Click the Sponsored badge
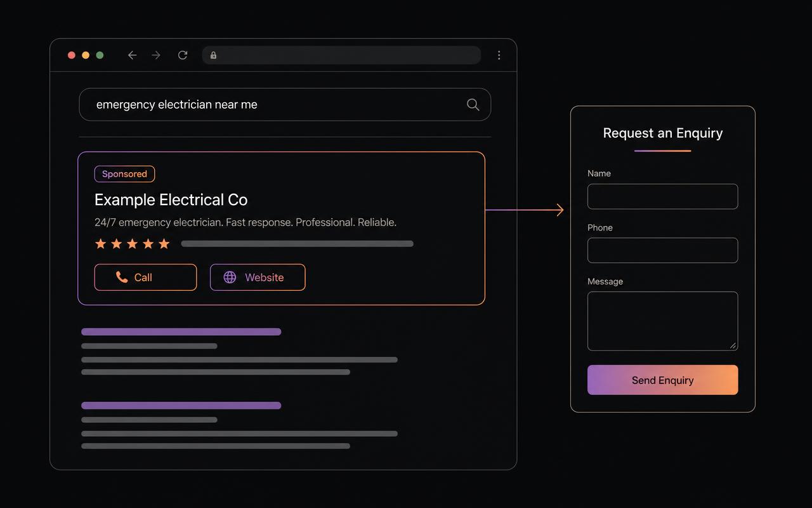This screenshot has width=812, height=508. pyautogui.click(x=124, y=174)
